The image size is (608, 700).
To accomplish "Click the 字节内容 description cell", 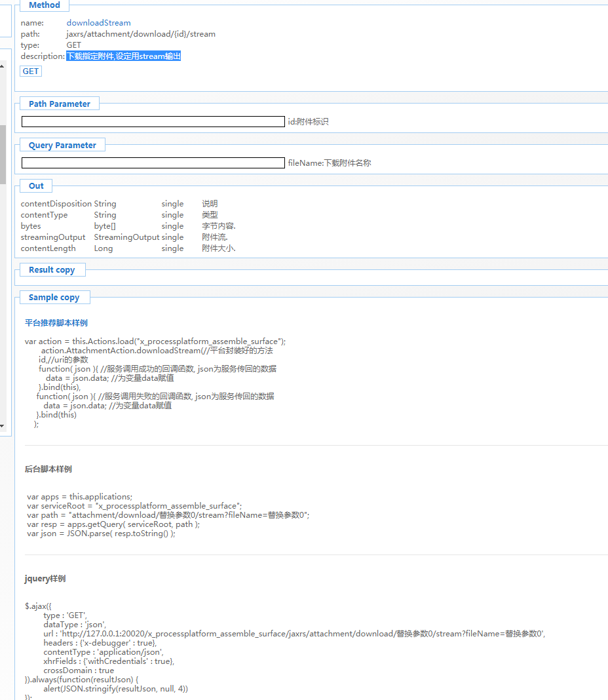I will tap(218, 226).
